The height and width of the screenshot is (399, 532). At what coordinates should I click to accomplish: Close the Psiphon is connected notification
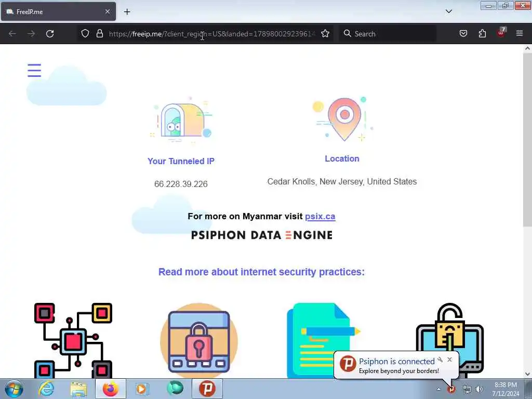click(449, 360)
